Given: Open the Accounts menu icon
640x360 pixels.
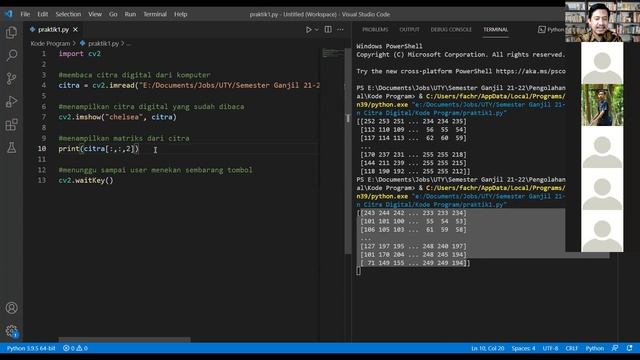Looking at the screenshot, I should [11, 308].
